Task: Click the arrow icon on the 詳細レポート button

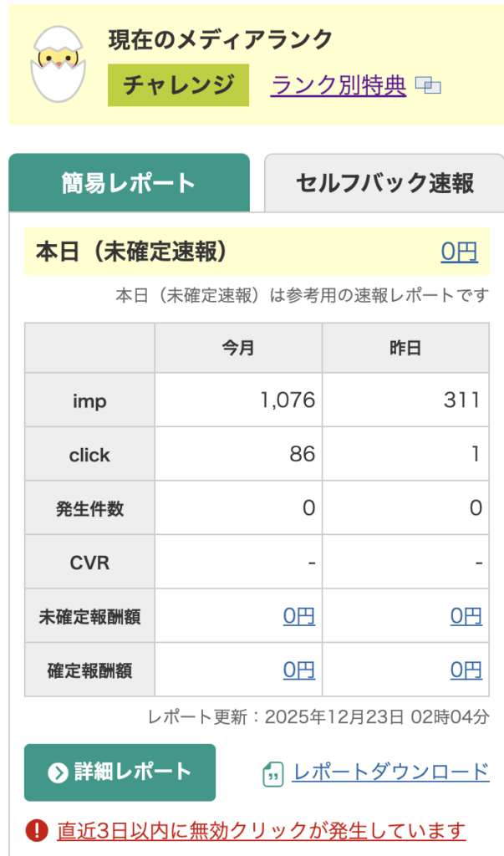Action: point(58,772)
